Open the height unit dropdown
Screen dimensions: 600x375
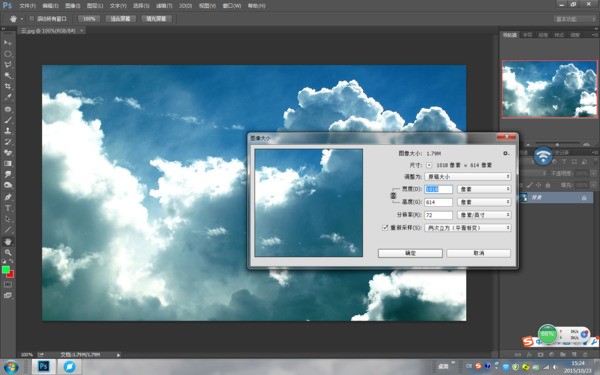[x=484, y=202]
